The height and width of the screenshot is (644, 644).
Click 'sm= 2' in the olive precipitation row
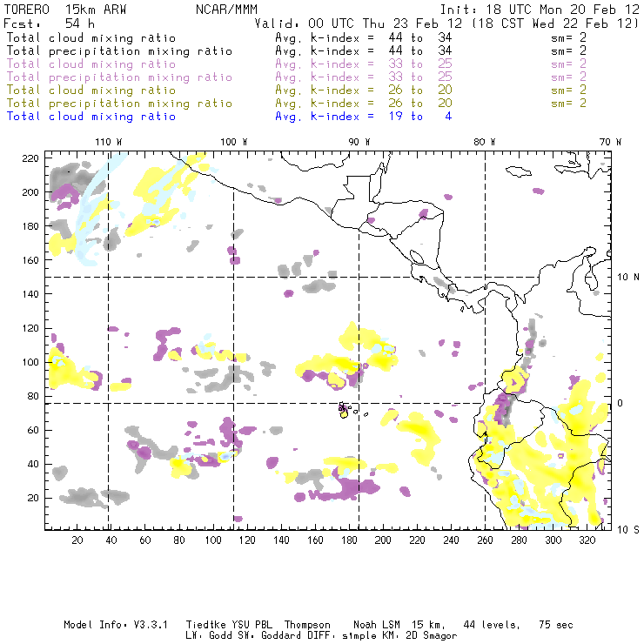click(x=569, y=103)
